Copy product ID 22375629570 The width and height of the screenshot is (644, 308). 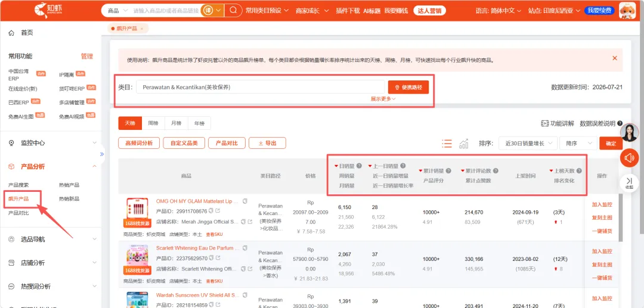coord(211,257)
